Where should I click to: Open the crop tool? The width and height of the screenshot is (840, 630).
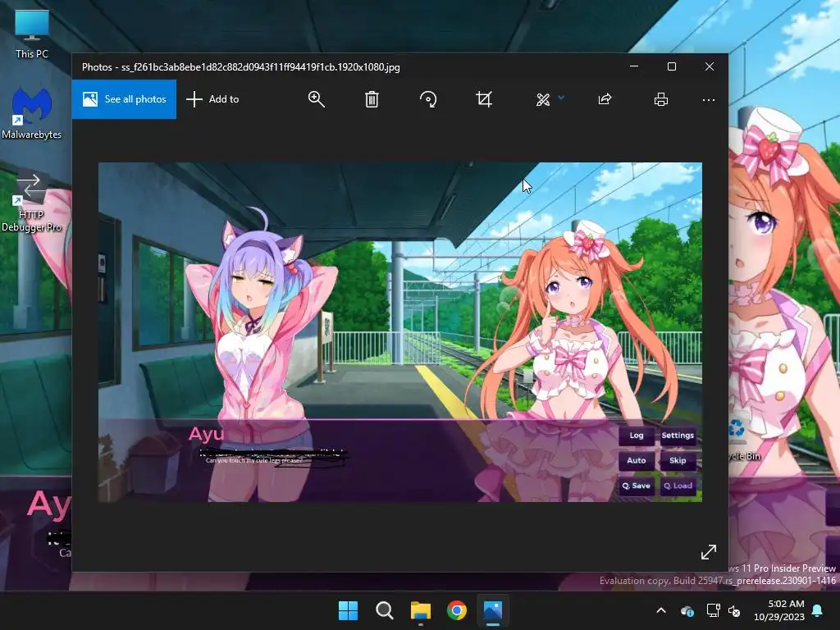coord(484,99)
